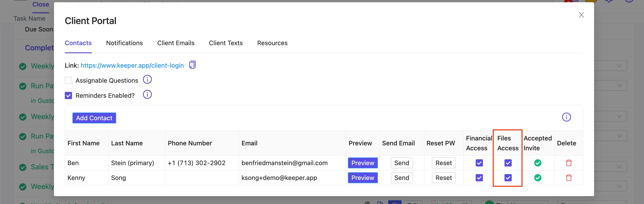Enable the Assignable Questions checkbox
644x204 pixels.
tap(68, 80)
